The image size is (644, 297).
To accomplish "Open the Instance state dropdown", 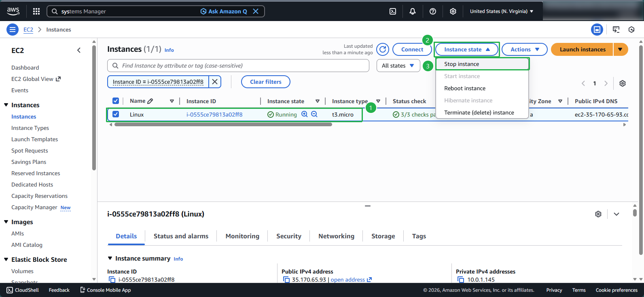I will click(x=467, y=49).
